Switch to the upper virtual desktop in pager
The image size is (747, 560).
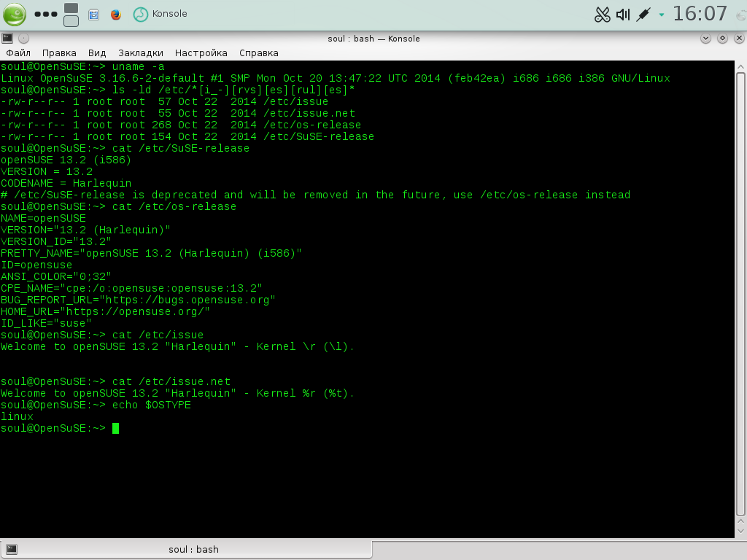pyautogui.click(x=71, y=8)
